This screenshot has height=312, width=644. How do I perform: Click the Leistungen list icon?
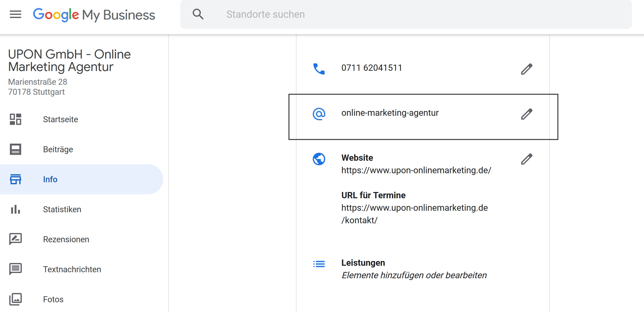319,264
